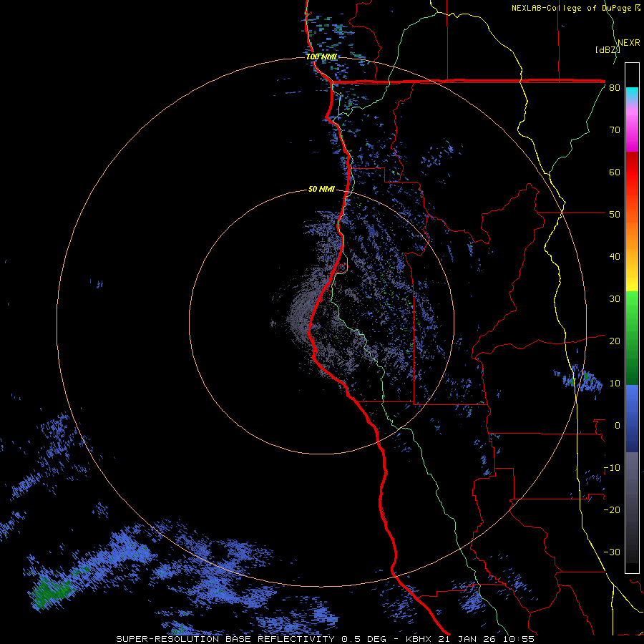This screenshot has width=644, height=644.
Task: Click the cyan segment of the color bar
Action: pos(632,94)
